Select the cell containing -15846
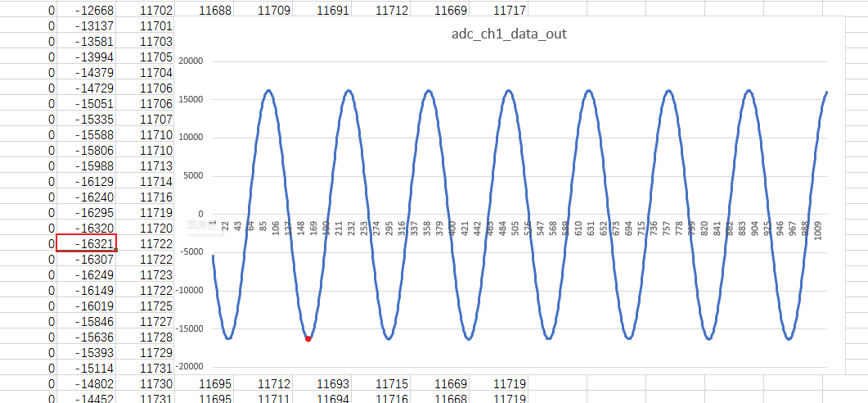 [87, 322]
